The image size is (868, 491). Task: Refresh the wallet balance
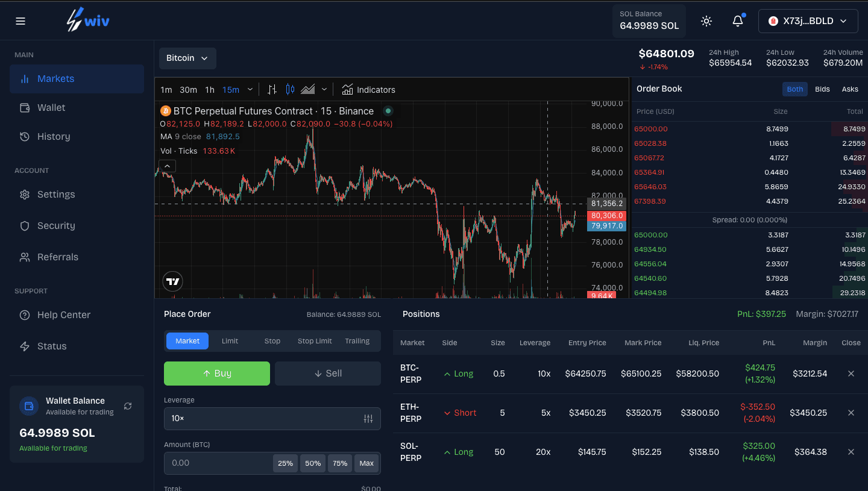[x=128, y=406]
